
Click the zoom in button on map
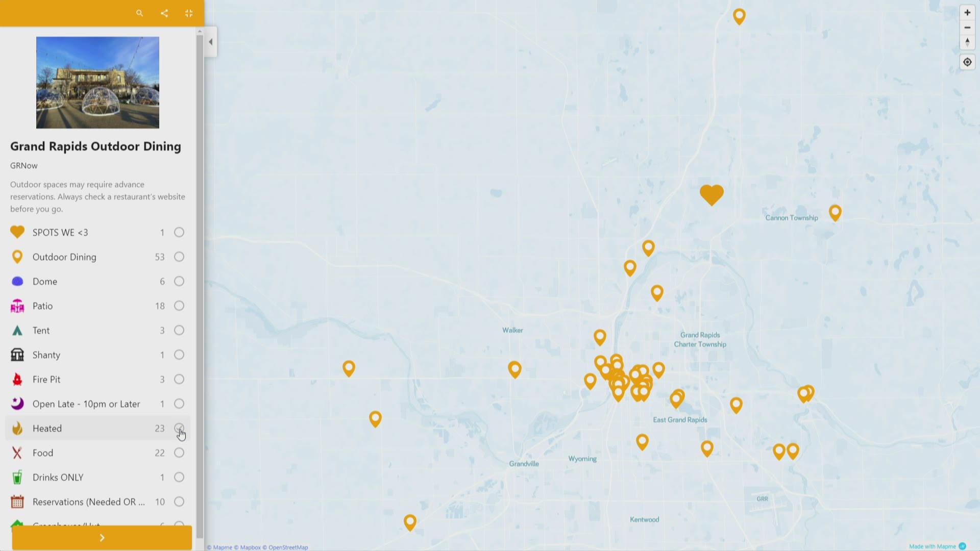[x=967, y=12]
